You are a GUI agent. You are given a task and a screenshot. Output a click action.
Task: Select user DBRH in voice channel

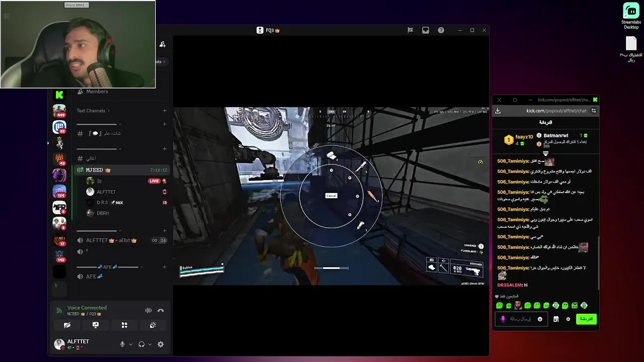[x=127, y=213]
